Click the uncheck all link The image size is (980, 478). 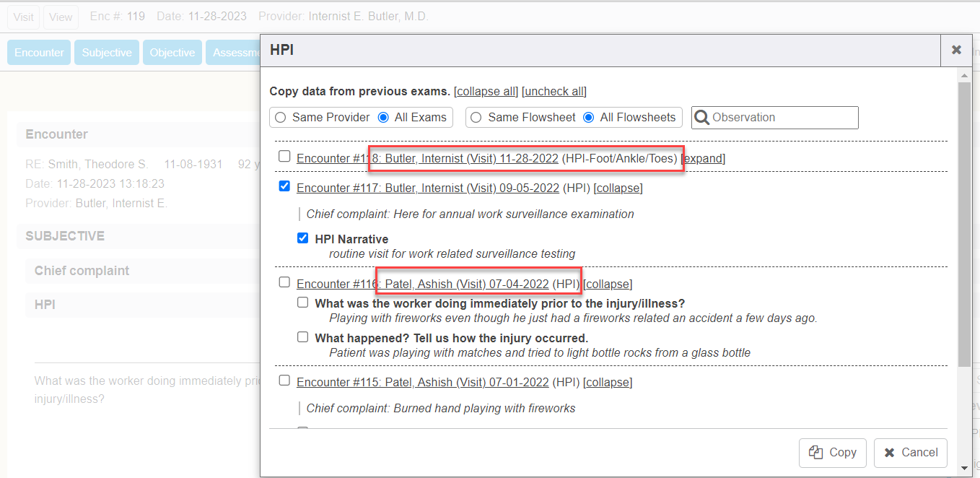(x=554, y=92)
